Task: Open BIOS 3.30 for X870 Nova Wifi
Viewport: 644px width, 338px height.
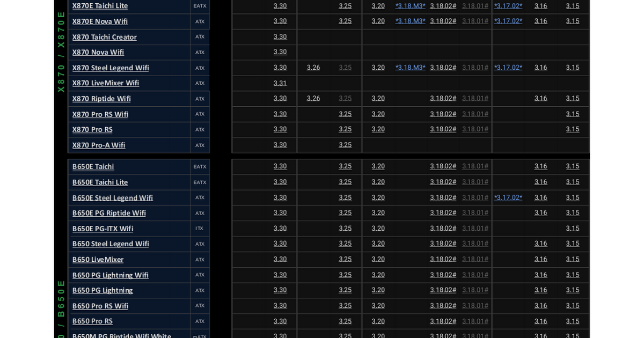Action: 280,52
